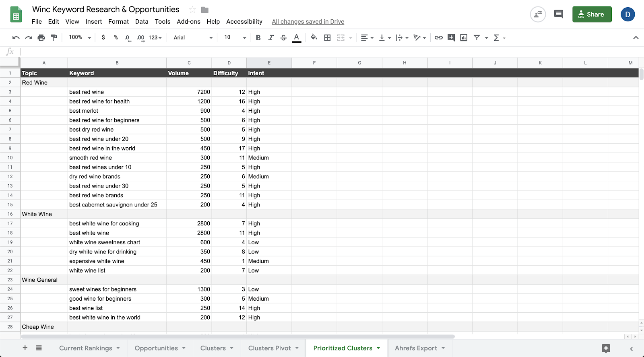644x357 pixels.
Task: Toggle italic formatting
Action: pyautogui.click(x=271, y=37)
